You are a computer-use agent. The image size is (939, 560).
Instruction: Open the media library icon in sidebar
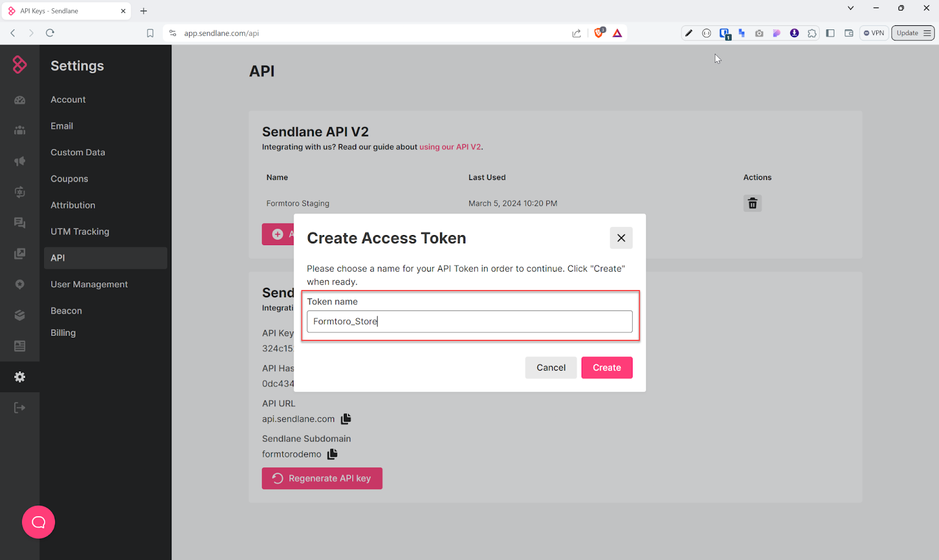(x=20, y=253)
